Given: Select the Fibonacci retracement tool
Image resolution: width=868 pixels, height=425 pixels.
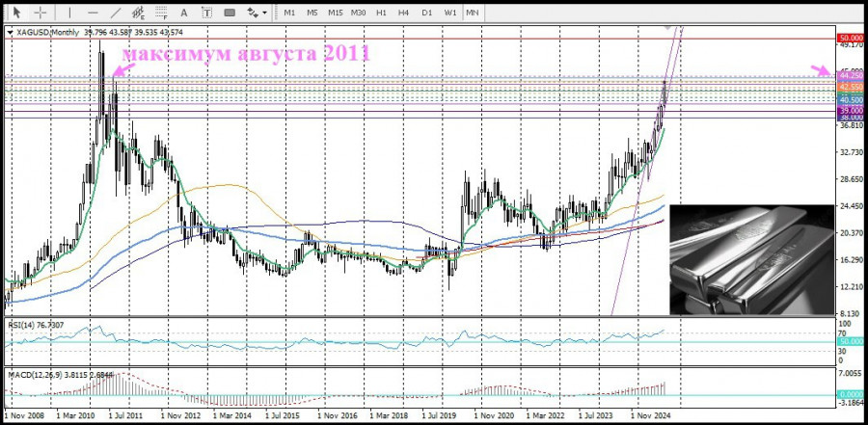Looking at the screenshot, I should (x=161, y=13).
